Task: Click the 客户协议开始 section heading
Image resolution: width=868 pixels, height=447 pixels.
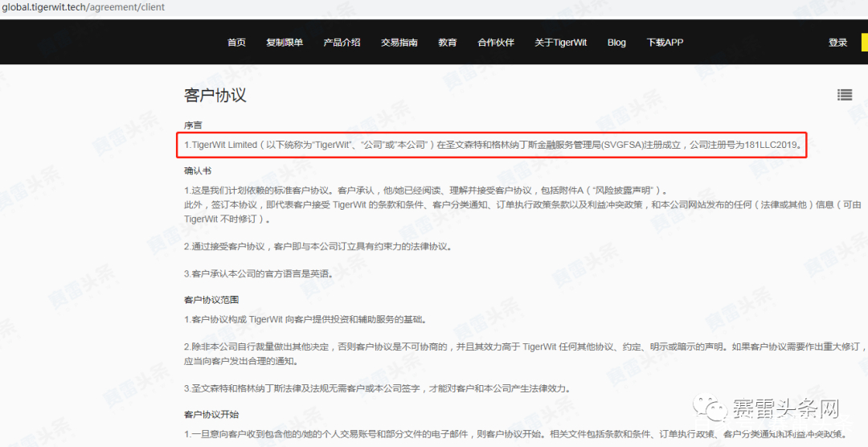Action: pyautogui.click(x=211, y=414)
